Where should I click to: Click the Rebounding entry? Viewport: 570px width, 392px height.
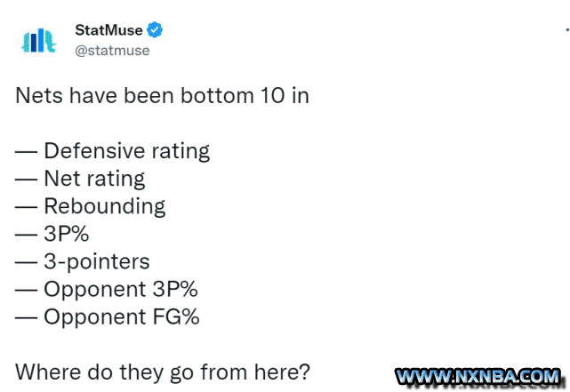pyautogui.click(x=105, y=206)
